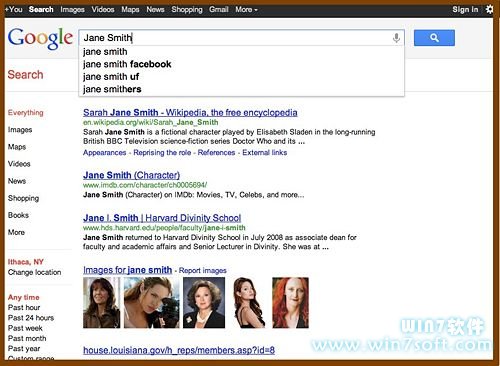
Task: Select Maps in the left sidebar
Action: click(17, 147)
